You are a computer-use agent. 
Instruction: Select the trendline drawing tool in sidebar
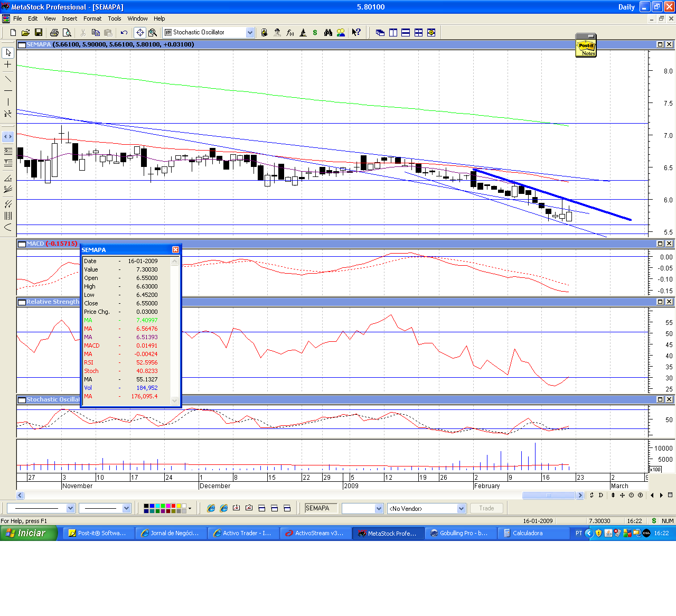click(8, 79)
